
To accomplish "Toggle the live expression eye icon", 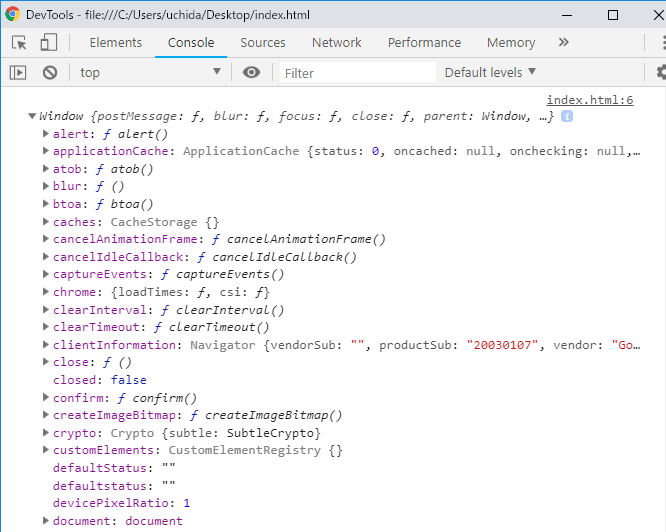I will (x=251, y=73).
